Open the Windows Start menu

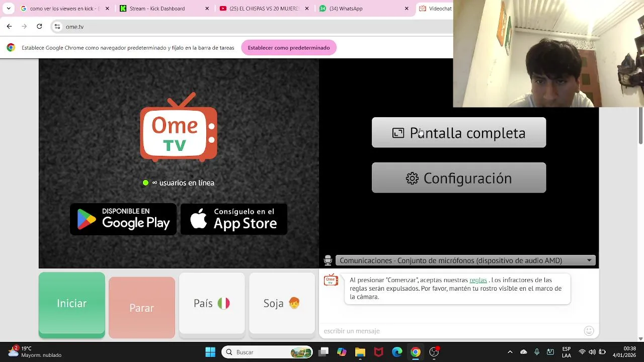coord(210,352)
